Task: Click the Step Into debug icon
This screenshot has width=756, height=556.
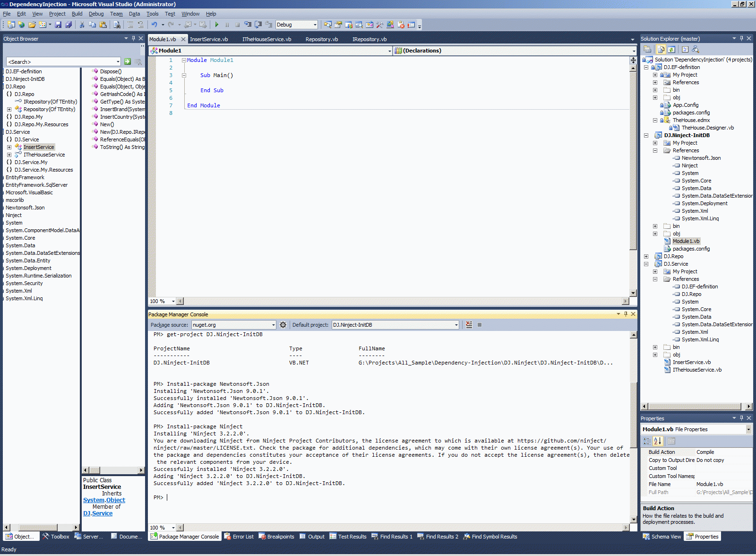Action: (248, 25)
